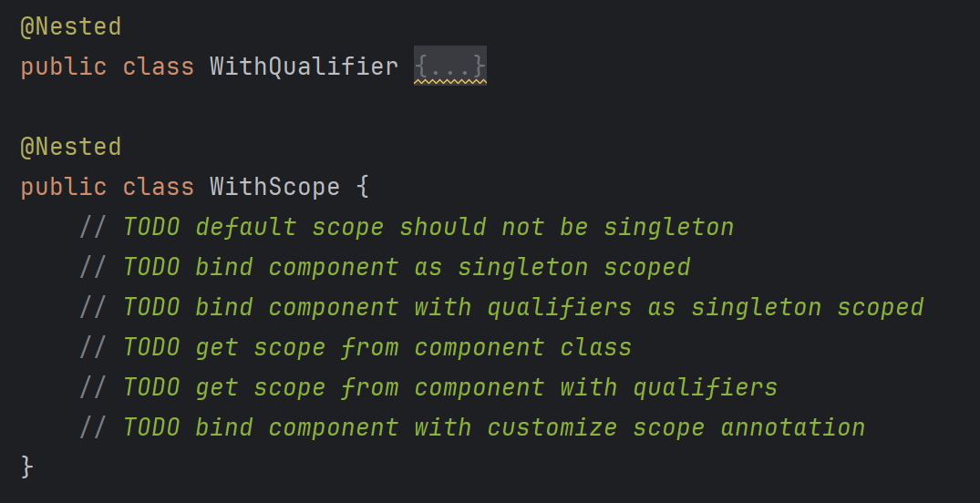Click the class keyword before WithScope
This screenshot has width=980, height=503.
[158, 187]
